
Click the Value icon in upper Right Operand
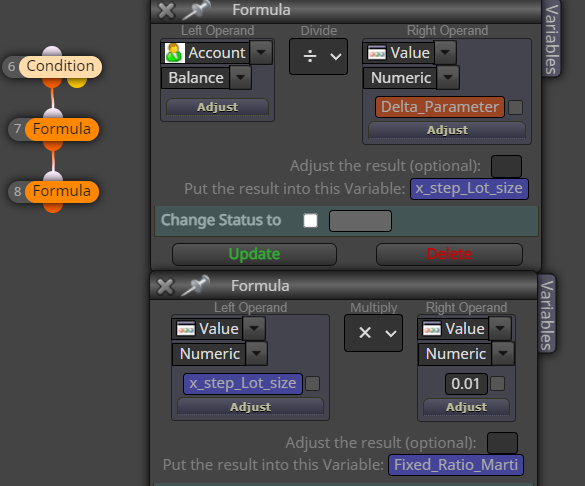[377, 53]
